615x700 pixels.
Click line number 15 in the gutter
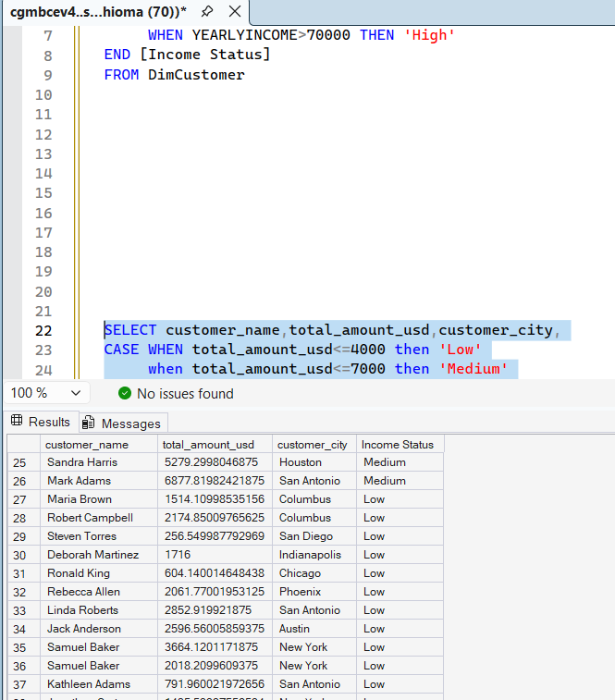point(43,193)
